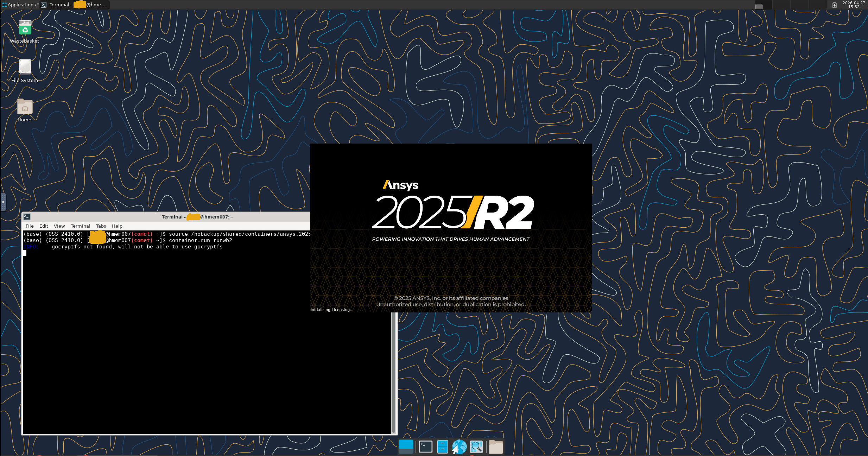Click the battery power indicator icon
Image resolution: width=868 pixels, height=456 pixels.
834,5
